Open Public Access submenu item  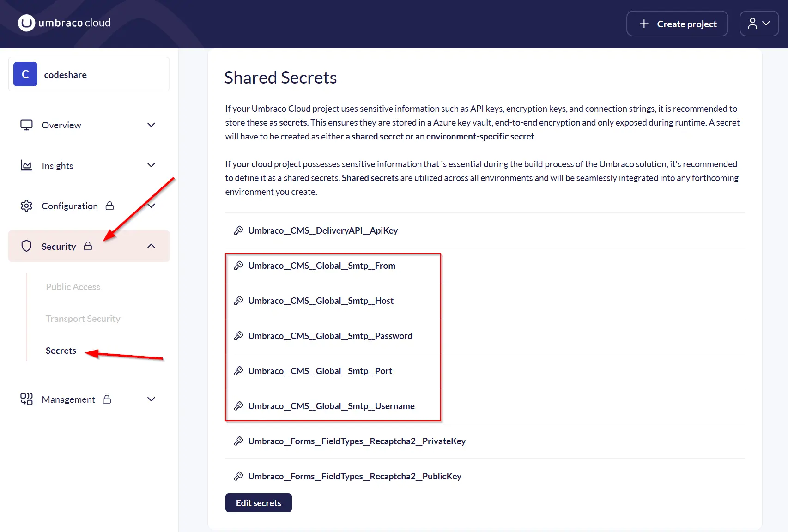73,287
